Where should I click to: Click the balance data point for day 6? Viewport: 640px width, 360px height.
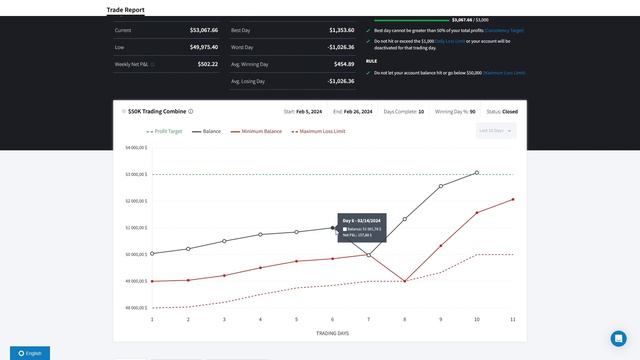point(333,228)
